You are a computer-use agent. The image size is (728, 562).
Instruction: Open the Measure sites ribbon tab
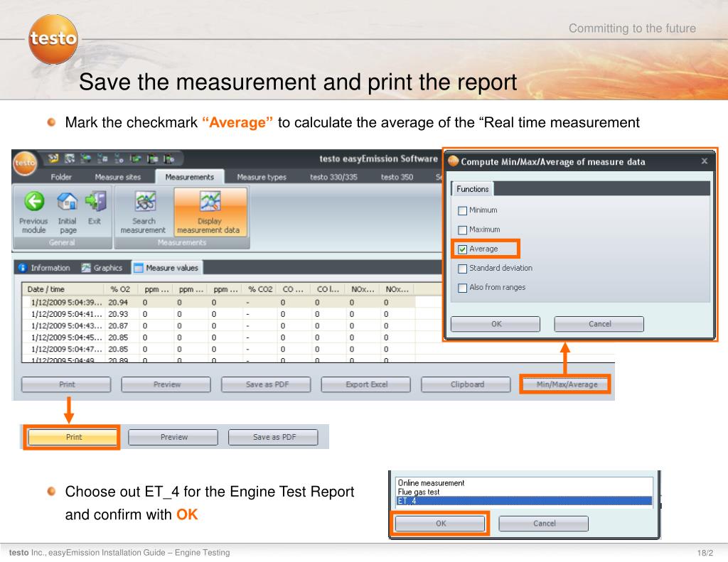pyautogui.click(x=117, y=177)
